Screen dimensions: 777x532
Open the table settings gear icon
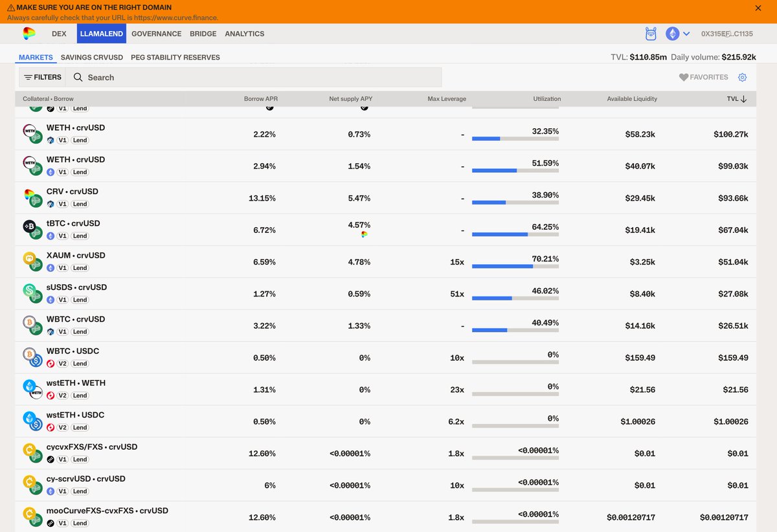tap(743, 77)
